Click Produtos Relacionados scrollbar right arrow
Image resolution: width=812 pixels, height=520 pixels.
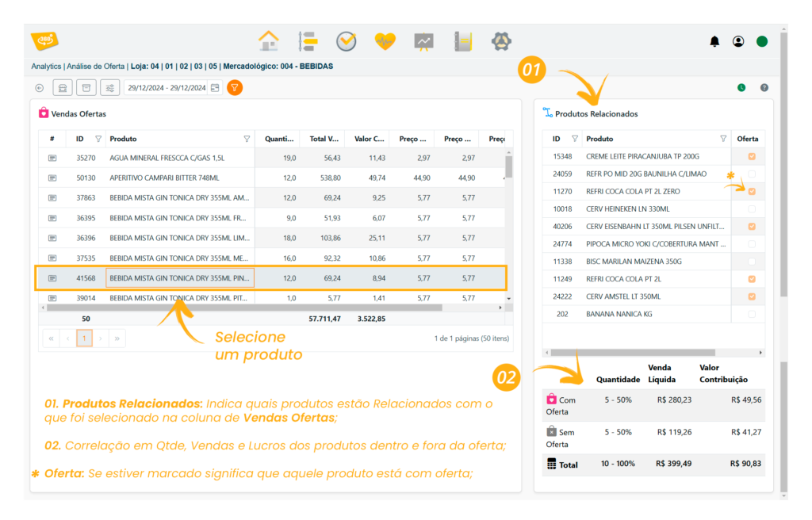click(760, 353)
